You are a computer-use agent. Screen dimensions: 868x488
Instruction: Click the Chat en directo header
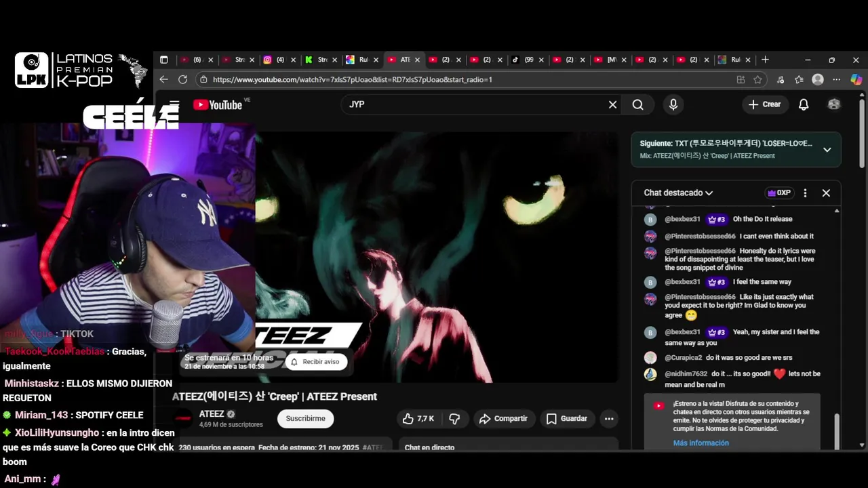[429, 447]
